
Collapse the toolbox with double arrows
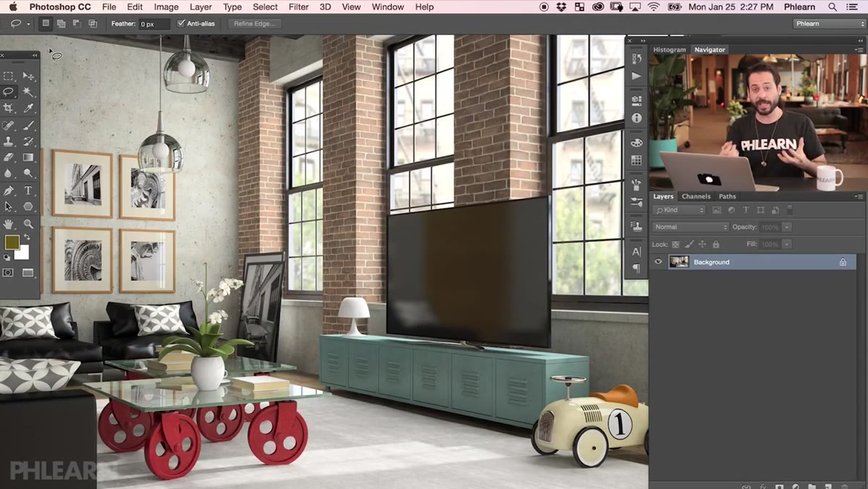click(x=33, y=56)
